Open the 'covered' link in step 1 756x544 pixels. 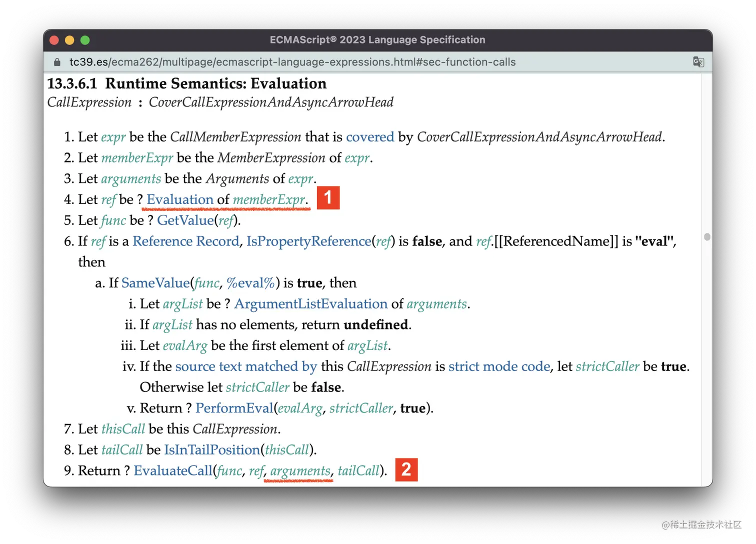click(x=370, y=137)
